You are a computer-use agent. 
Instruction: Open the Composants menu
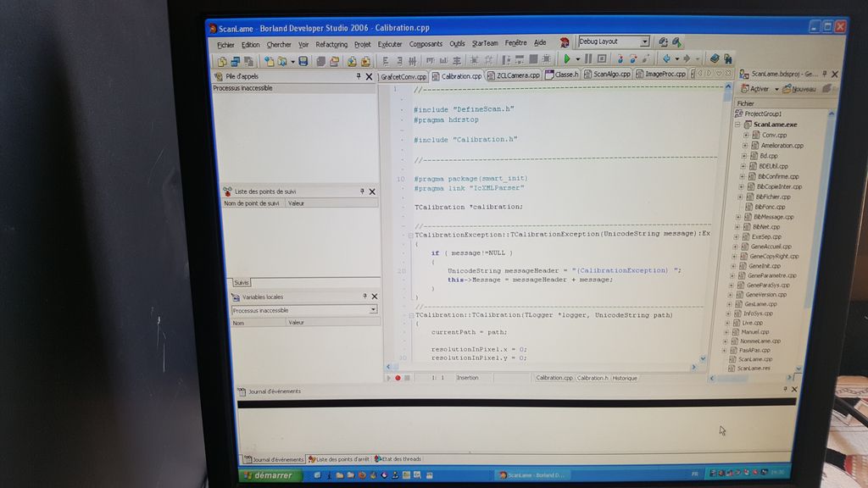[x=426, y=44]
